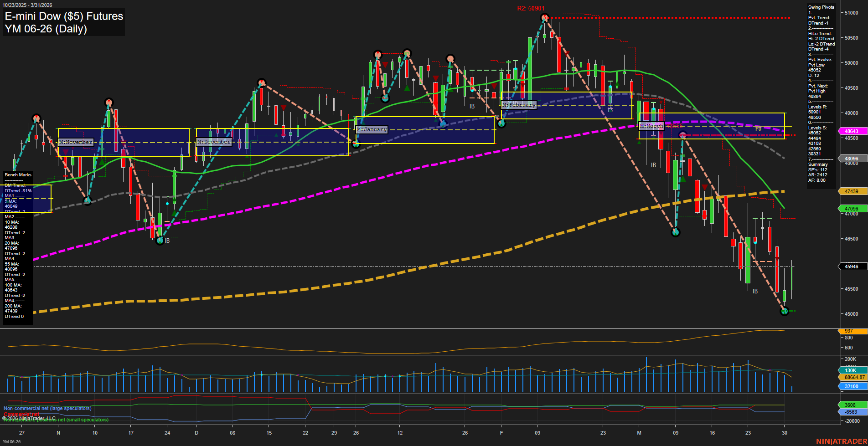This screenshot has width=868, height=446.
Task: Click the R2: 50901 resistance label
Action: 530,8
